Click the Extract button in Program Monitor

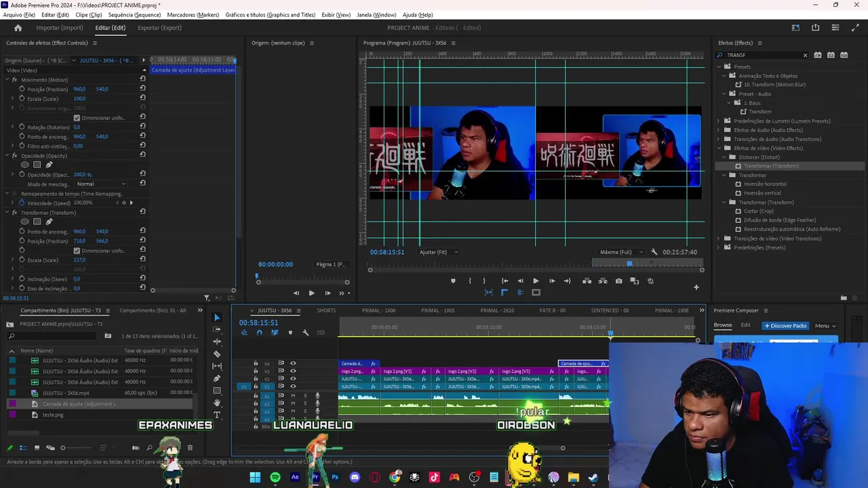(603, 281)
